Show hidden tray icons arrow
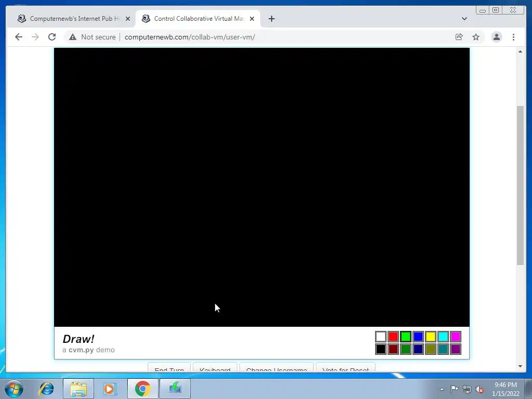 tap(442, 389)
